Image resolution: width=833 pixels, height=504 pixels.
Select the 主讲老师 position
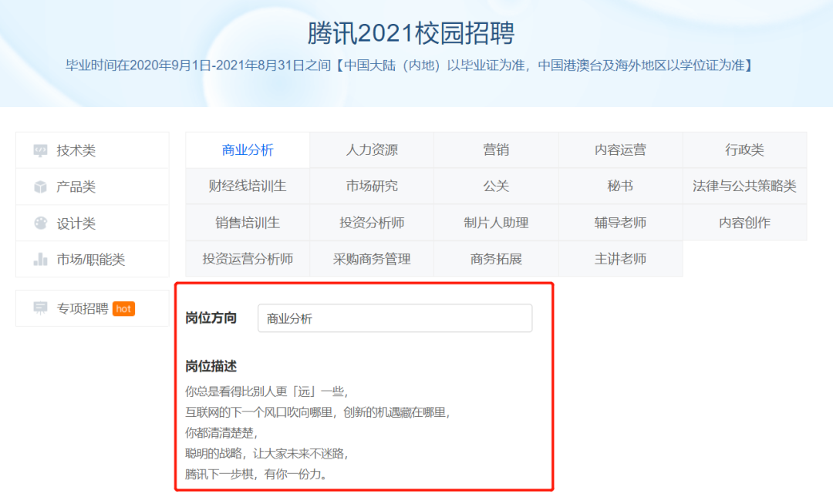620,259
